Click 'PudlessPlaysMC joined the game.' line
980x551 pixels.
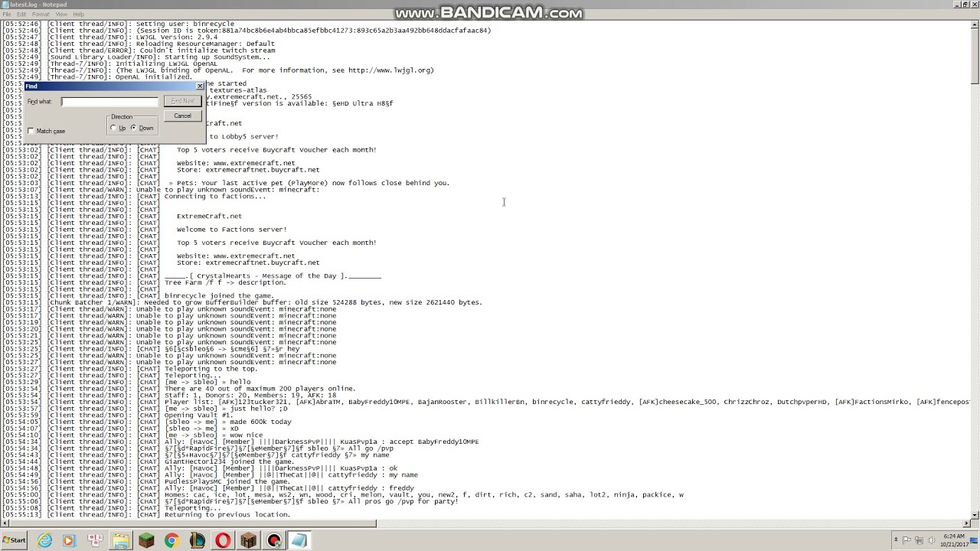click(227, 481)
